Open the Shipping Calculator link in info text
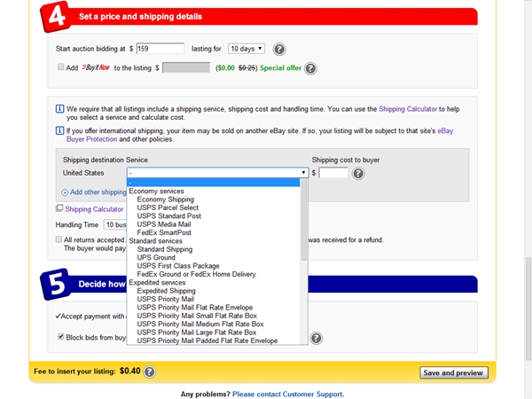This screenshot has width=532, height=399. [408, 109]
